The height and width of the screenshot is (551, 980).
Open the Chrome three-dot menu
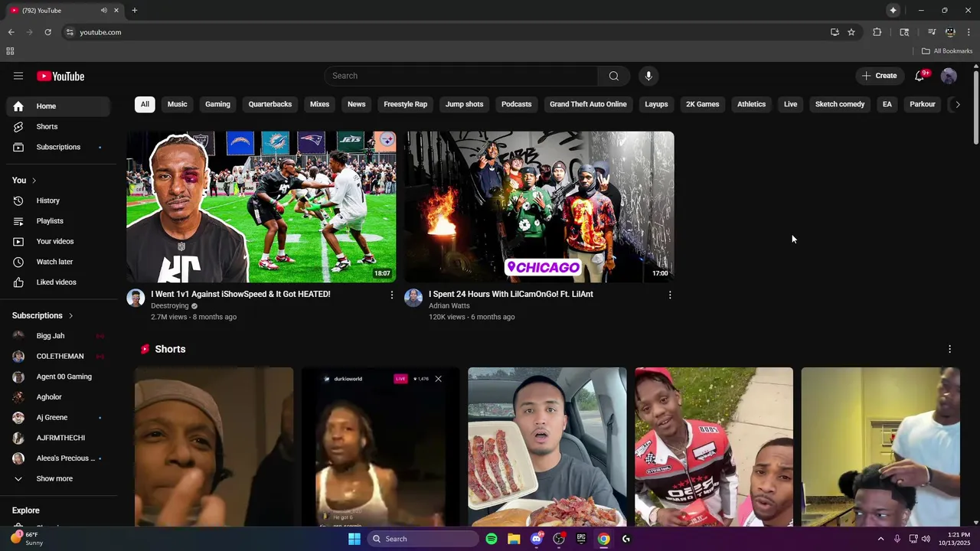[x=969, y=32]
